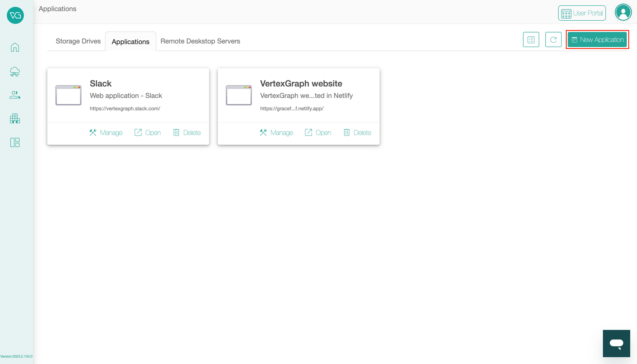637x364 pixels.
Task: Select the Applications tab
Action: click(131, 42)
